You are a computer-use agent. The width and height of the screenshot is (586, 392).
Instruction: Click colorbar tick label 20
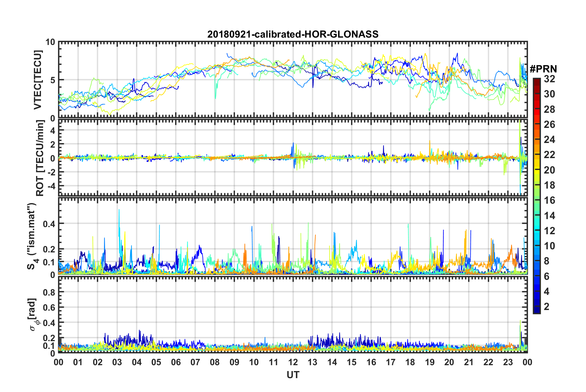click(x=549, y=170)
